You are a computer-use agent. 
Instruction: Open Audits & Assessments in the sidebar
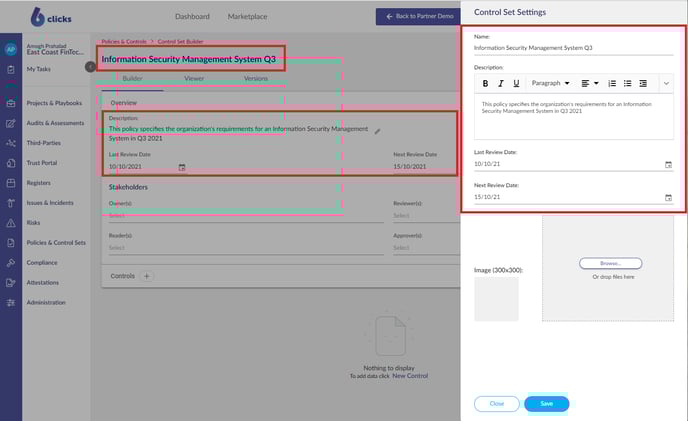click(55, 123)
